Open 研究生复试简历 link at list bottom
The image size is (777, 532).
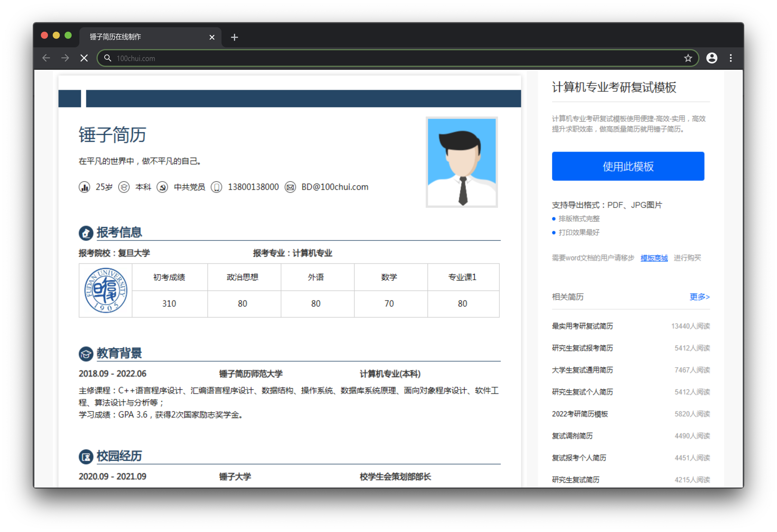(x=575, y=480)
